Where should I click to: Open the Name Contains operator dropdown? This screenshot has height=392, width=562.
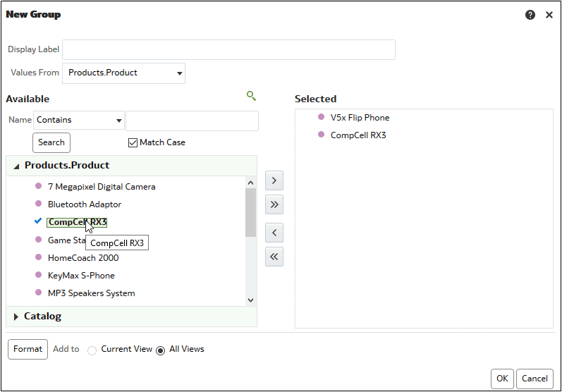[x=118, y=121]
